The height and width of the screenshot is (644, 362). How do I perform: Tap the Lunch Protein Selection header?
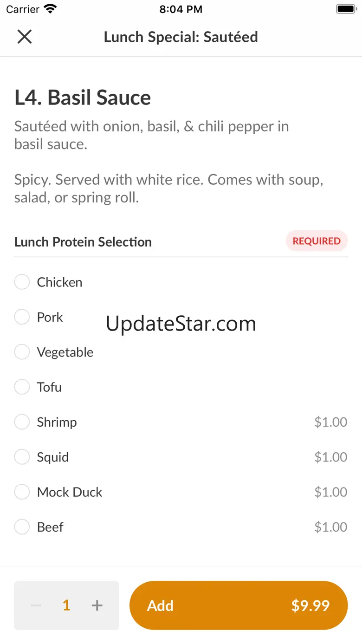[83, 242]
